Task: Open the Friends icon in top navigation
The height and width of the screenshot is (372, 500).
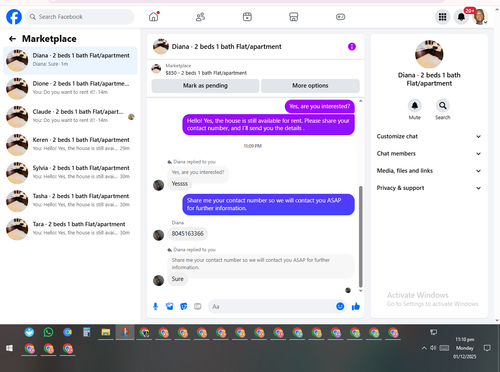Action: coord(200,17)
